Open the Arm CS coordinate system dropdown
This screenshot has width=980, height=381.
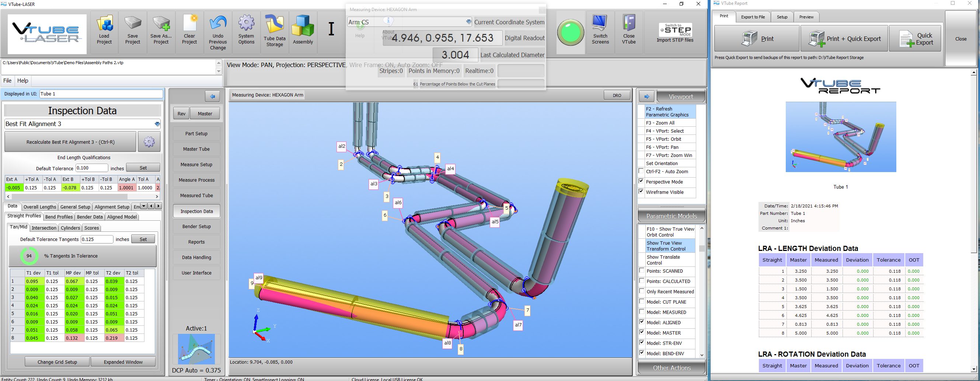[469, 22]
